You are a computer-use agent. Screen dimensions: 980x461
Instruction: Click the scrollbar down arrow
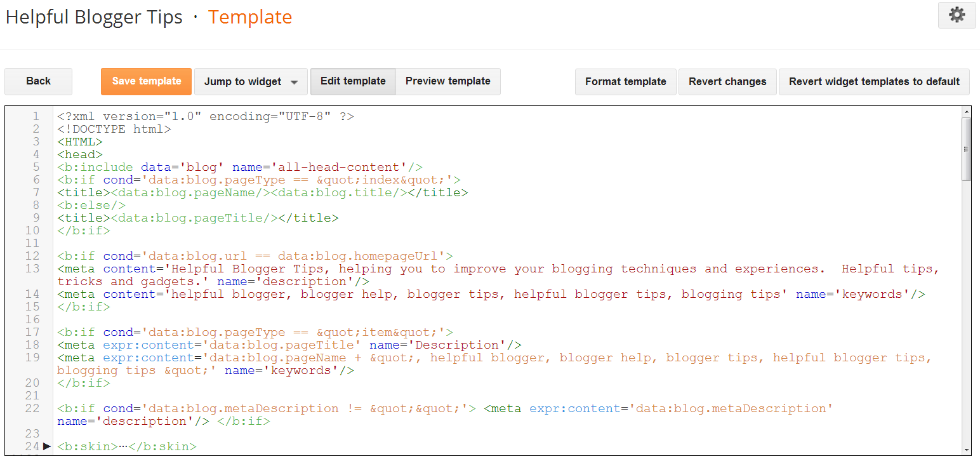966,449
